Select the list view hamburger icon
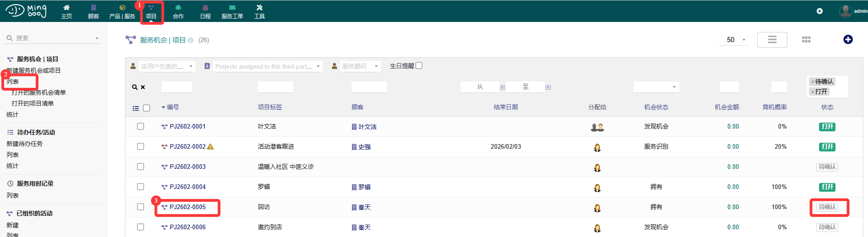Viewport: 868px width, 237px height. point(772,40)
